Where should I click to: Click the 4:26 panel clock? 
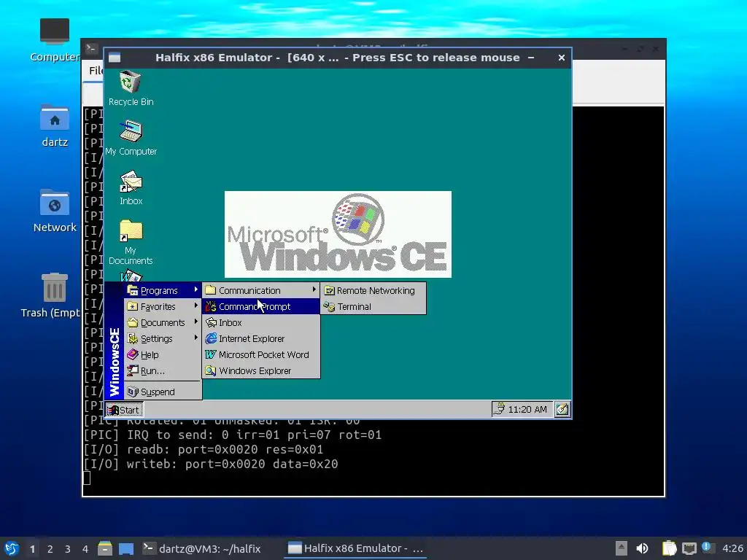(x=732, y=548)
